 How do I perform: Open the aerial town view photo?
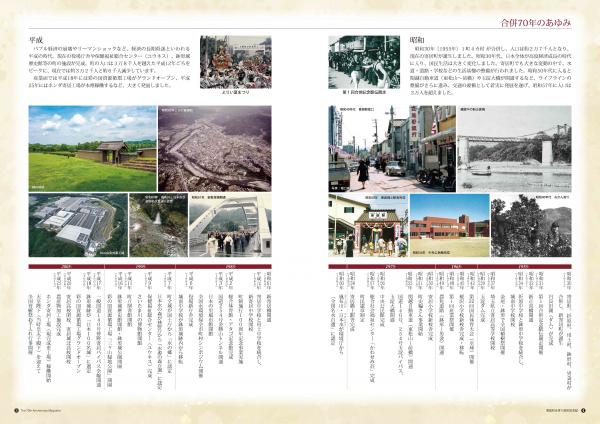215,149
